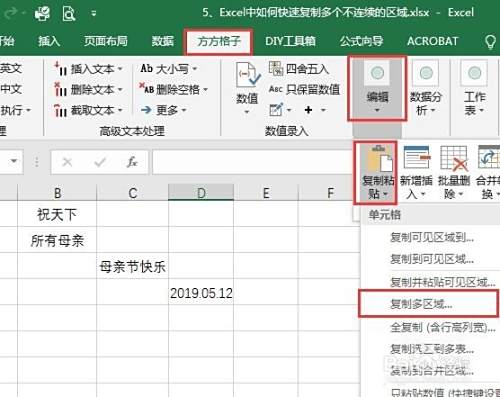Choose 复制到合并区域... menu item
The height and width of the screenshot is (397, 500).
(432, 370)
